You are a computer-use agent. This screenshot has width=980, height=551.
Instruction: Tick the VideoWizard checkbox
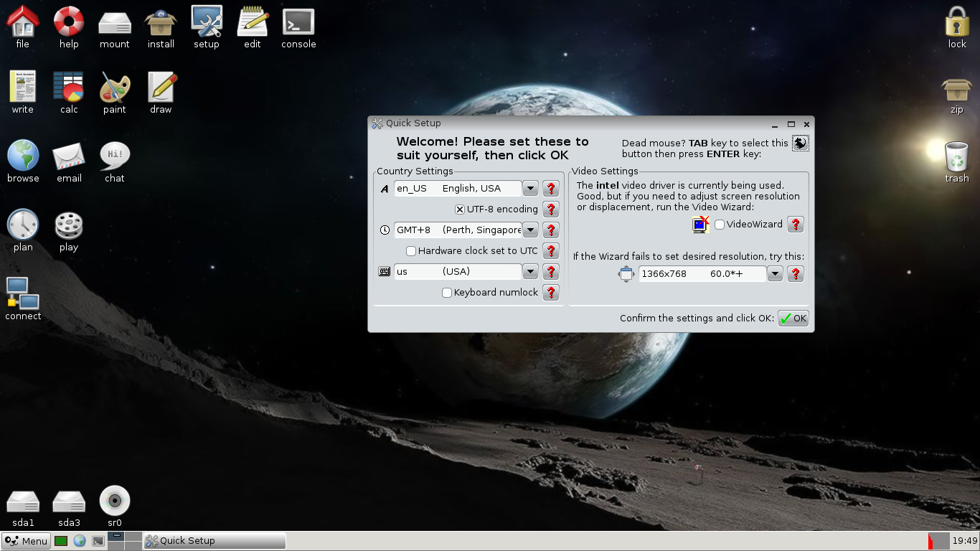(720, 225)
